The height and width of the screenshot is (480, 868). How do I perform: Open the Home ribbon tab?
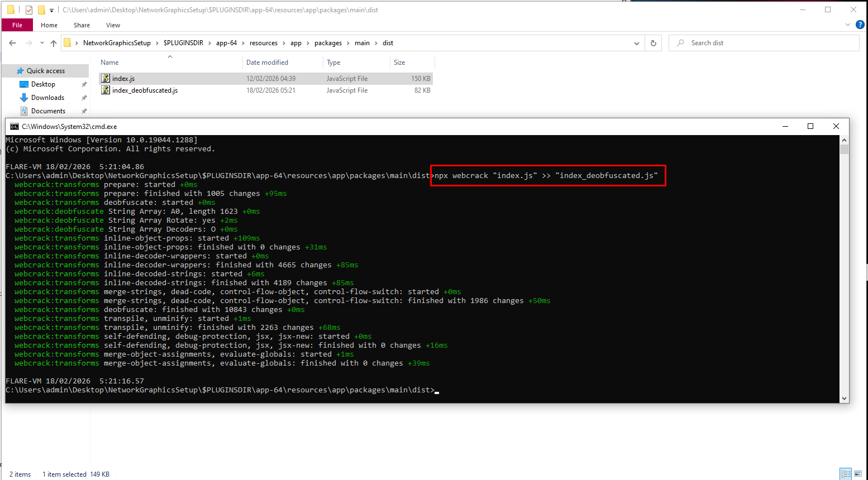(49, 25)
